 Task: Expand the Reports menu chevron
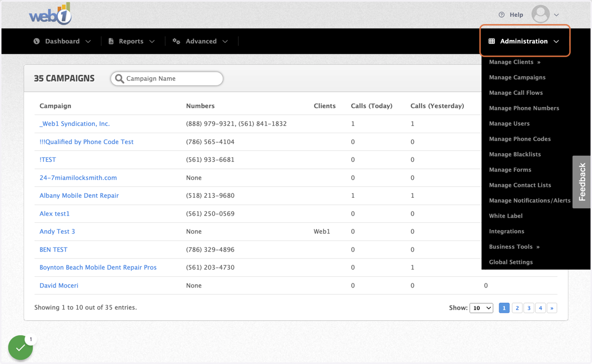(x=152, y=41)
